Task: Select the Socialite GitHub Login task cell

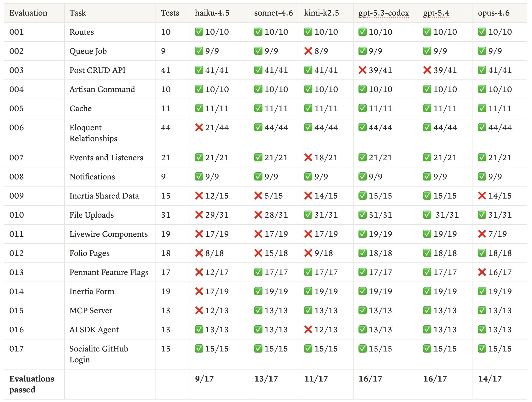Action: coord(98,354)
